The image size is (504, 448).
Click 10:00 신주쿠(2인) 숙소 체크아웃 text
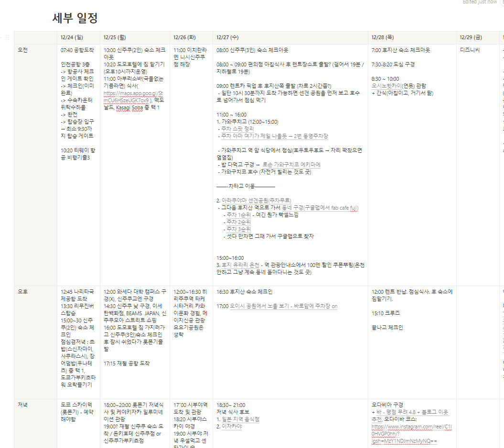coord(134,53)
